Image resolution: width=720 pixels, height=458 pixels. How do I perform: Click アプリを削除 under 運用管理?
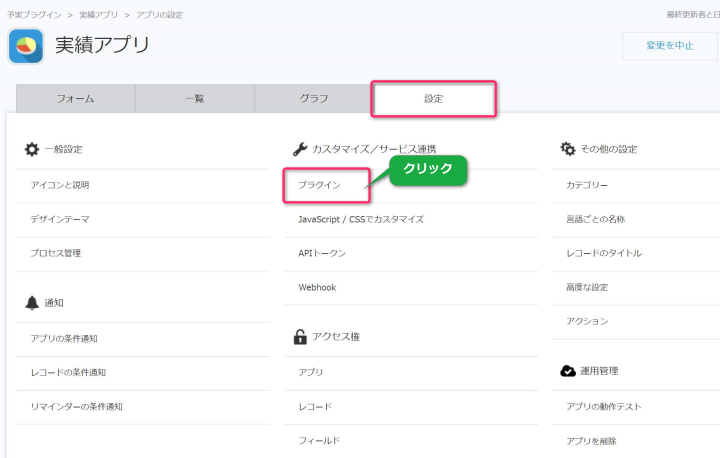(591, 440)
